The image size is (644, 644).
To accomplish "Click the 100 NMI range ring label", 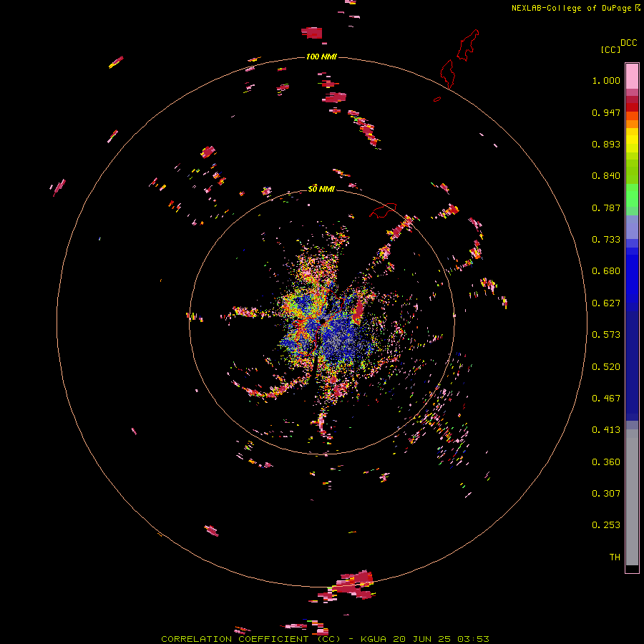I will coord(321,57).
